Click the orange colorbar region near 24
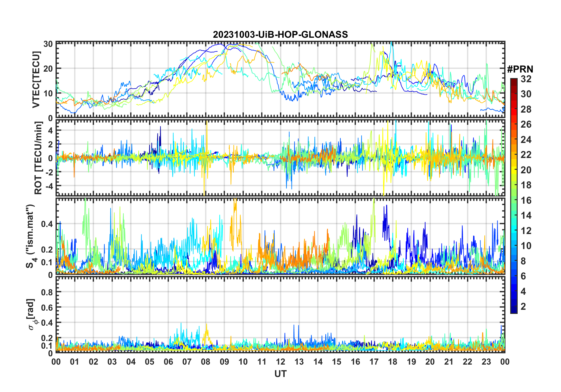 pyautogui.click(x=514, y=140)
